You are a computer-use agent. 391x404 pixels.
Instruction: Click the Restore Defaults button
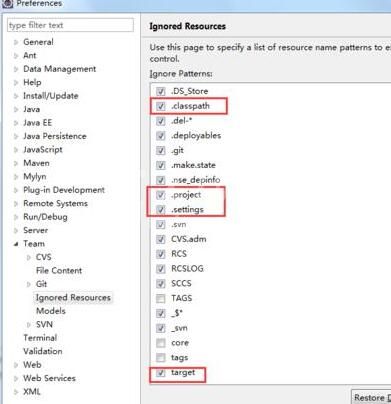(371, 397)
